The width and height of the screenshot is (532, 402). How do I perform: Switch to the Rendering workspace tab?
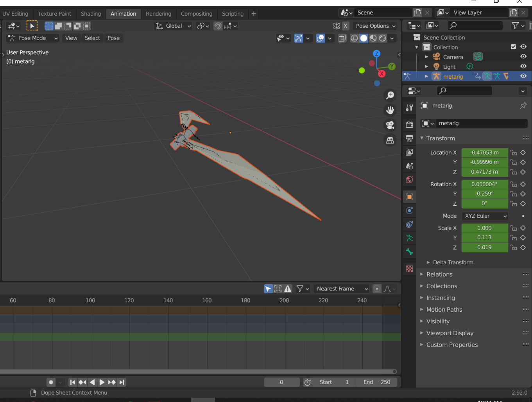[158, 14]
